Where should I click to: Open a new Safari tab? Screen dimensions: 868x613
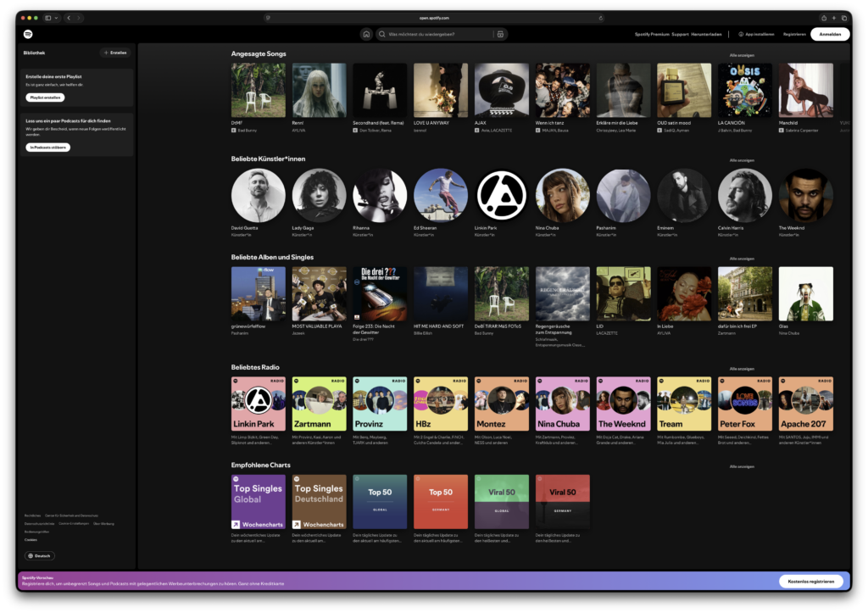[x=834, y=19]
